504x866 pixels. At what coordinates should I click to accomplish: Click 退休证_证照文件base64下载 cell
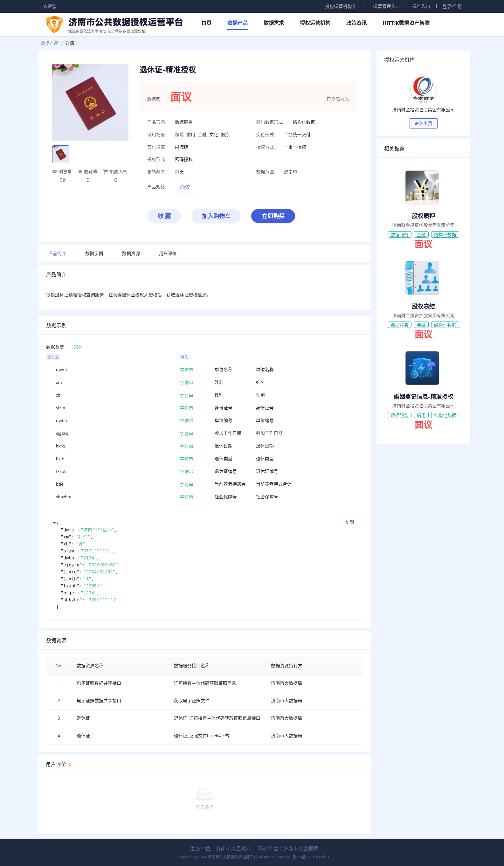202,736
